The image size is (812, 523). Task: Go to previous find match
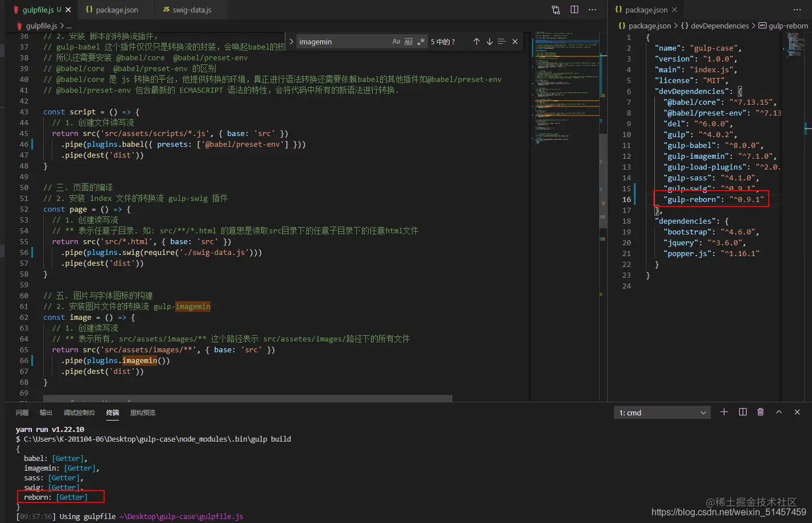pyautogui.click(x=476, y=42)
